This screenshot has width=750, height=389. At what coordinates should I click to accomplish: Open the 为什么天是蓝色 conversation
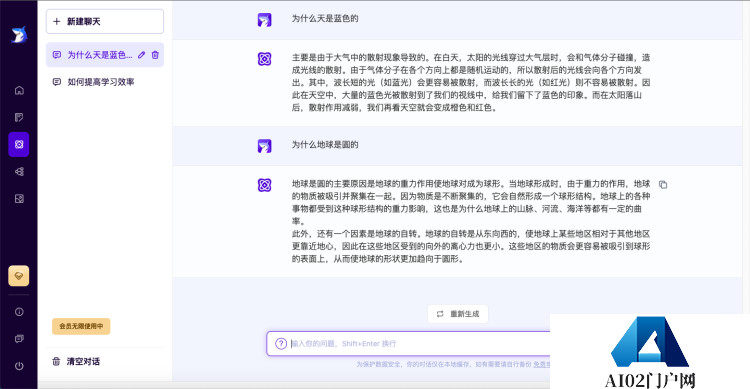(x=105, y=55)
